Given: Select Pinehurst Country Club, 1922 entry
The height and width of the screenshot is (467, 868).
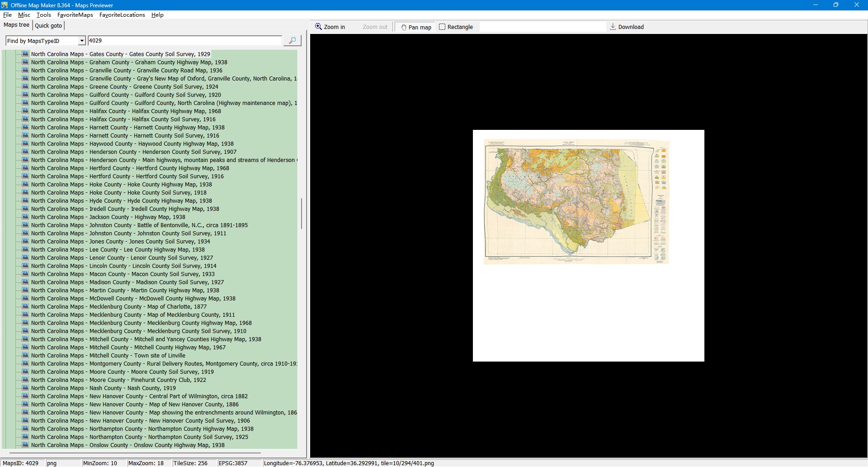Looking at the screenshot, I should [x=118, y=380].
